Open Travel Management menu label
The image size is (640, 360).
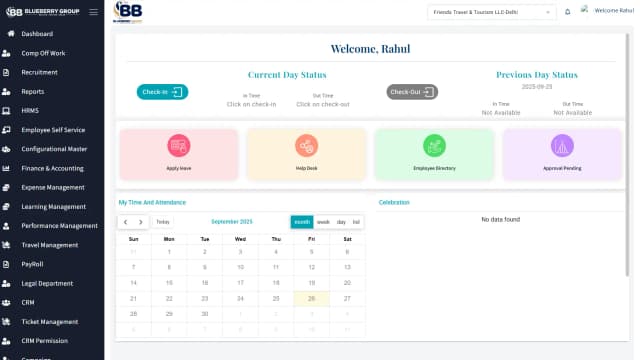(x=50, y=245)
